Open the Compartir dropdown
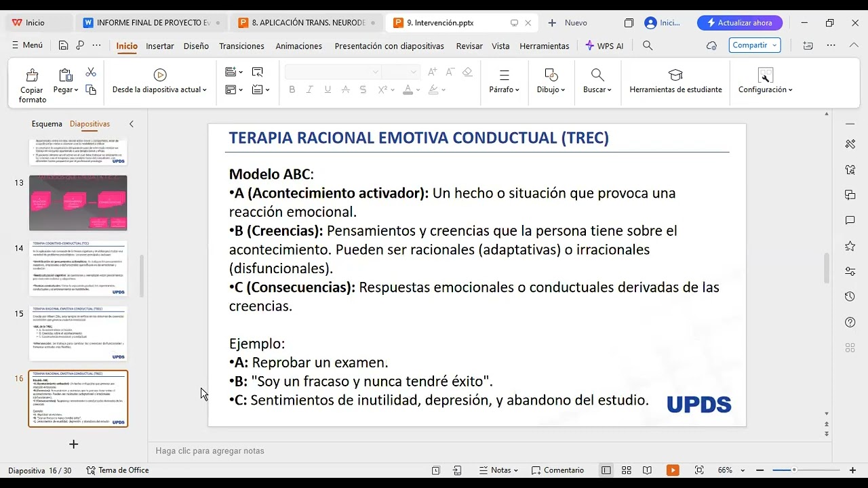 click(755, 45)
